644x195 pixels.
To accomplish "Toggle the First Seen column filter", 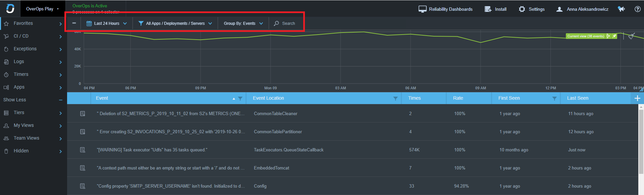I will [x=554, y=98].
